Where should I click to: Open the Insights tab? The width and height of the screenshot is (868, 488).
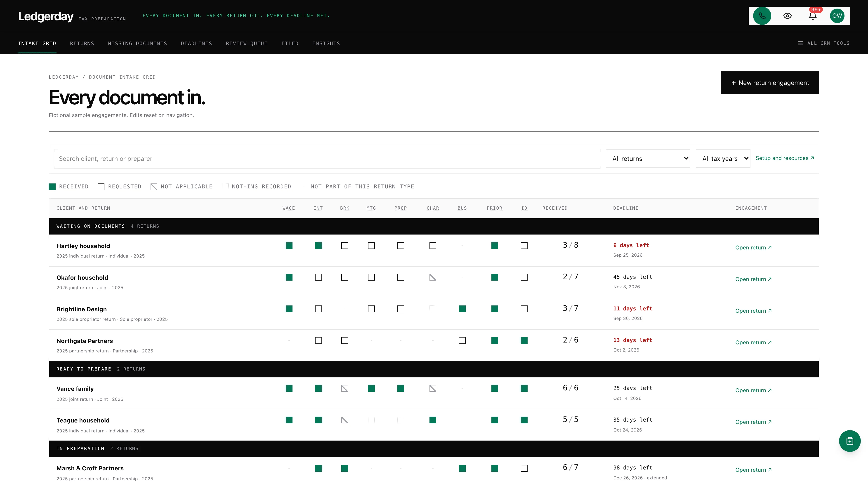tap(326, 43)
